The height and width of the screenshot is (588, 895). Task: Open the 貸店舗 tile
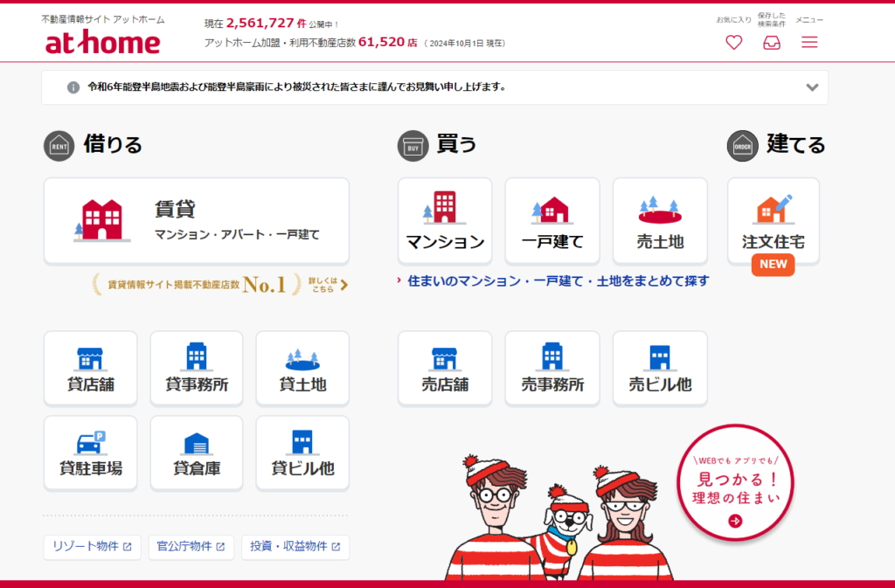click(91, 368)
